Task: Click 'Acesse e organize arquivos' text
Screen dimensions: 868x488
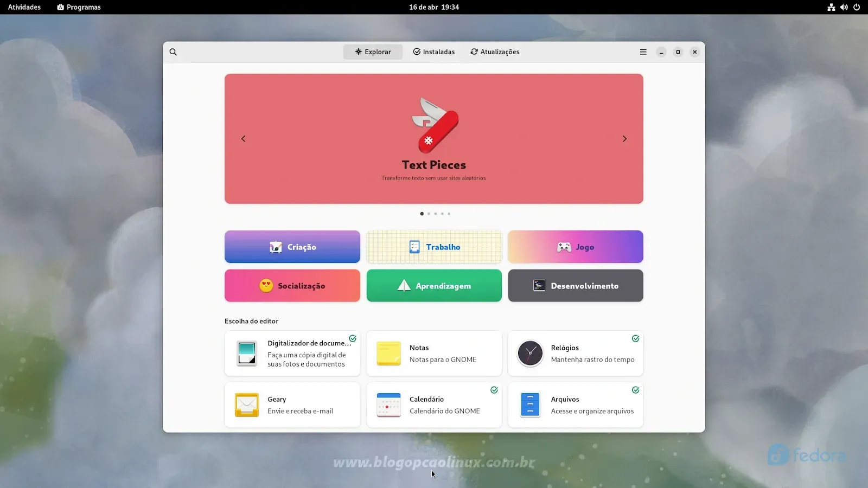Action: point(592,411)
